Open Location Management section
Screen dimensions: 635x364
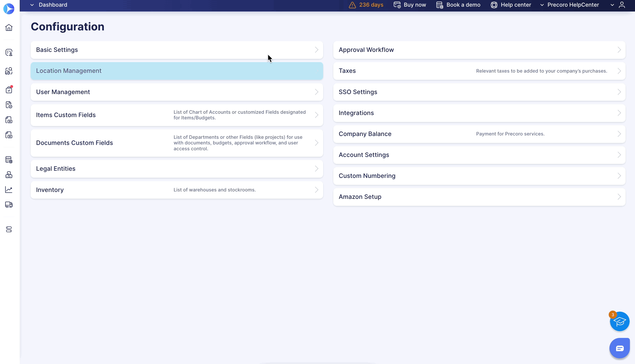click(177, 71)
